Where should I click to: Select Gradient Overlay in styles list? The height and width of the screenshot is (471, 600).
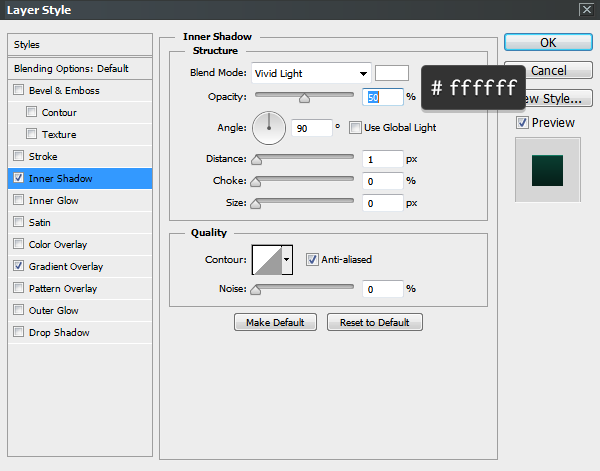pos(66,267)
